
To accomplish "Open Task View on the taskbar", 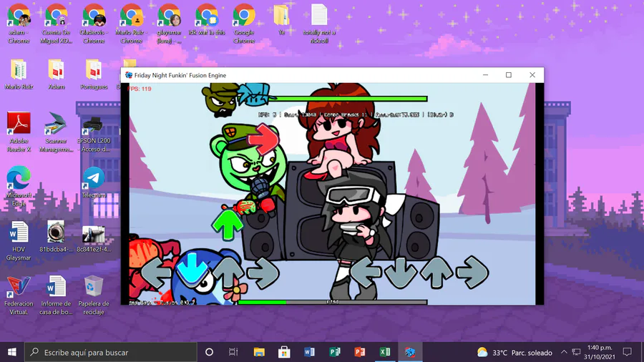I will tap(233, 352).
